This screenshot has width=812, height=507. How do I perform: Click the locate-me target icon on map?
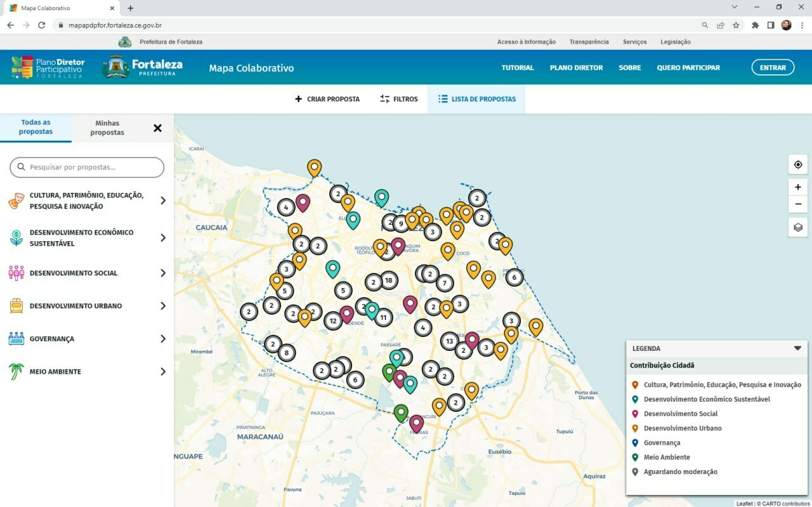tap(798, 164)
